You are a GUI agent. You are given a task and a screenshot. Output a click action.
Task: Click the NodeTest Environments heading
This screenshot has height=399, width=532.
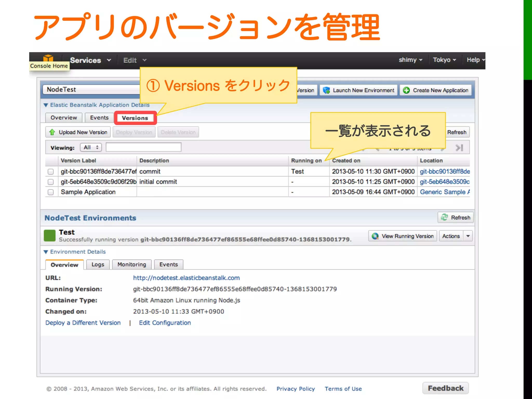tap(90, 218)
